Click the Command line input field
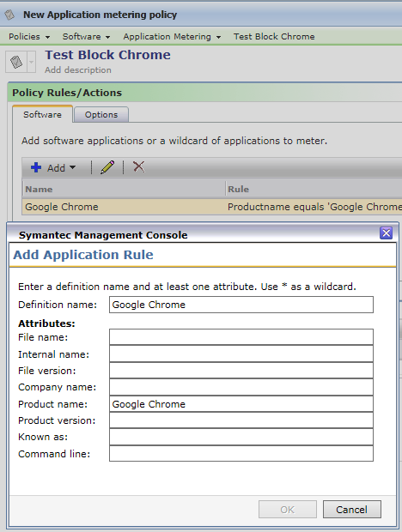402x532 pixels. click(241, 454)
